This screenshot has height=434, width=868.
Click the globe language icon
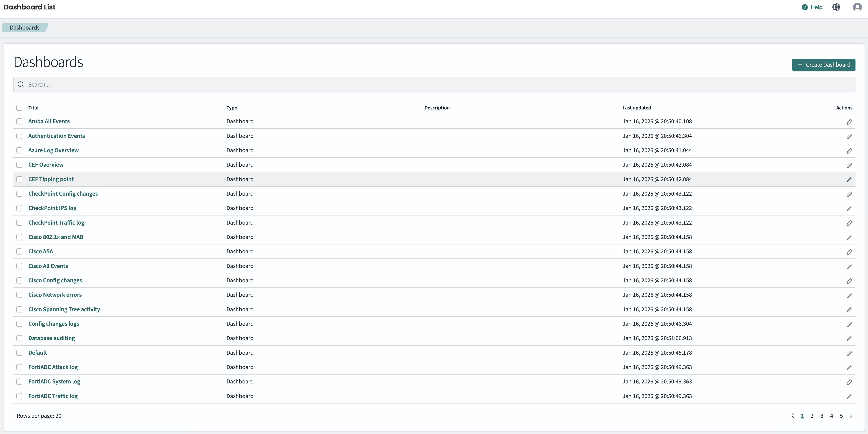coord(836,7)
